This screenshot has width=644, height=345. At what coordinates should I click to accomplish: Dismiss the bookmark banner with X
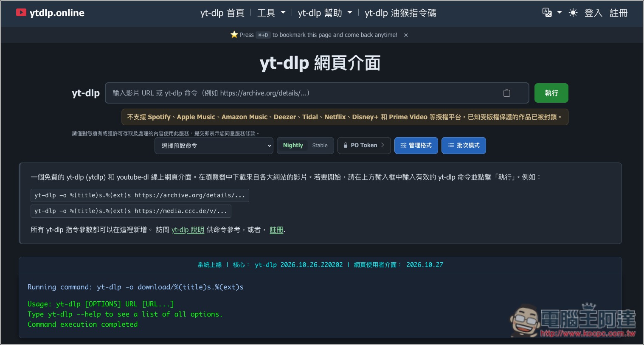point(406,35)
